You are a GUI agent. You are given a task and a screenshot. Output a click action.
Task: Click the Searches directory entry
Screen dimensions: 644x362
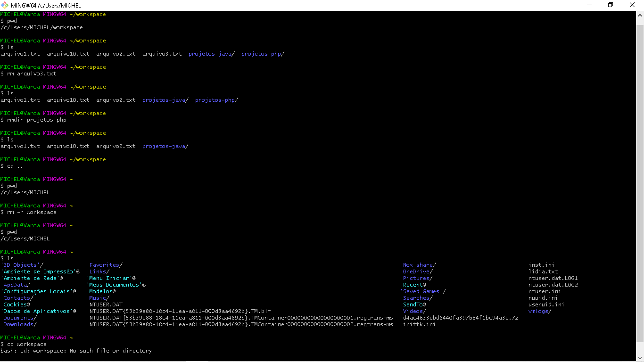(x=418, y=298)
